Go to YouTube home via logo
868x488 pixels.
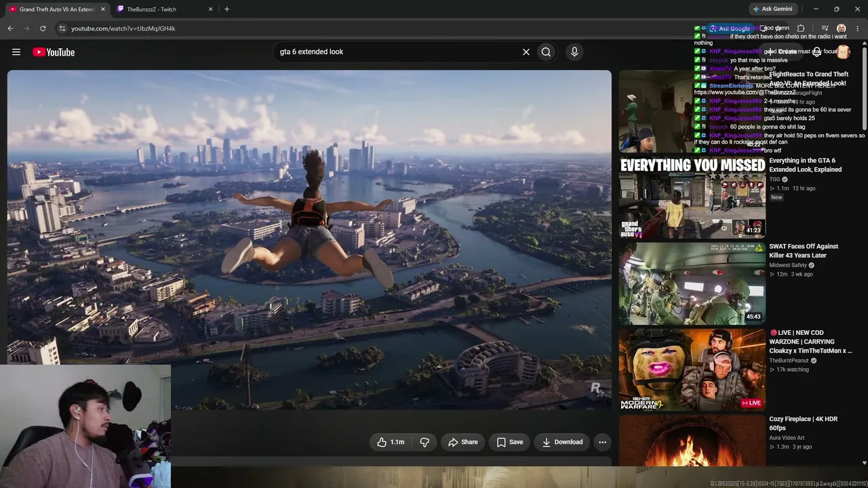pyautogui.click(x=54, y=52)
